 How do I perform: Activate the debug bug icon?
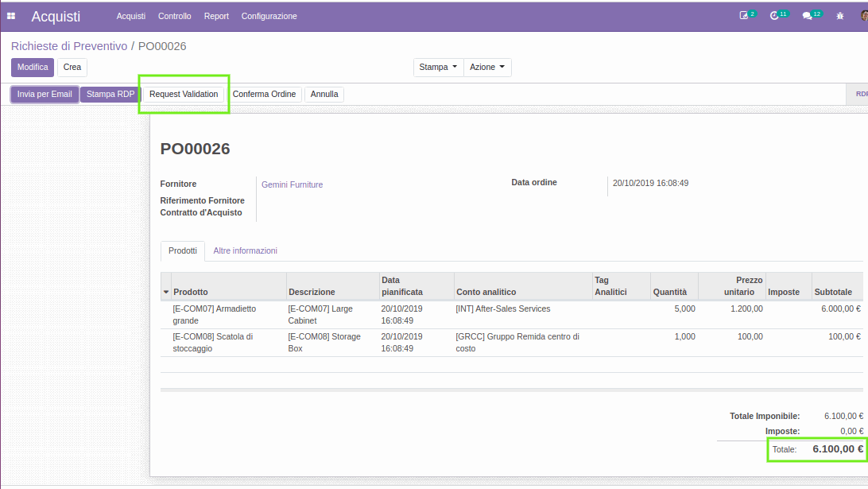[x=839, y=14]
